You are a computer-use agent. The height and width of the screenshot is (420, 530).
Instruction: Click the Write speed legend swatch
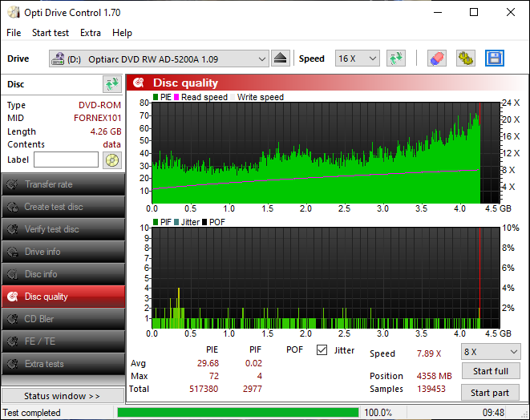point(233,97)
